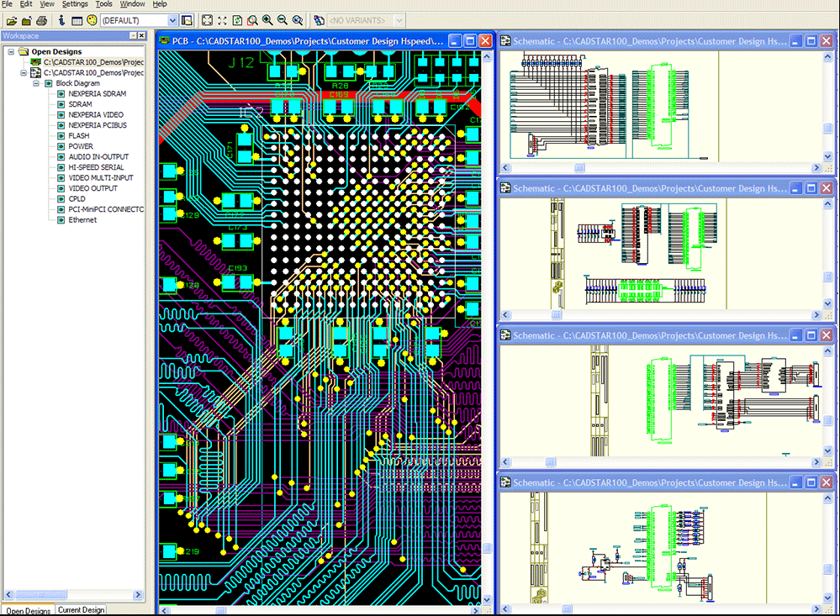The image size is (840, 616).
Task: Click the printer icon in toolbar
Action: click(41, 21)
